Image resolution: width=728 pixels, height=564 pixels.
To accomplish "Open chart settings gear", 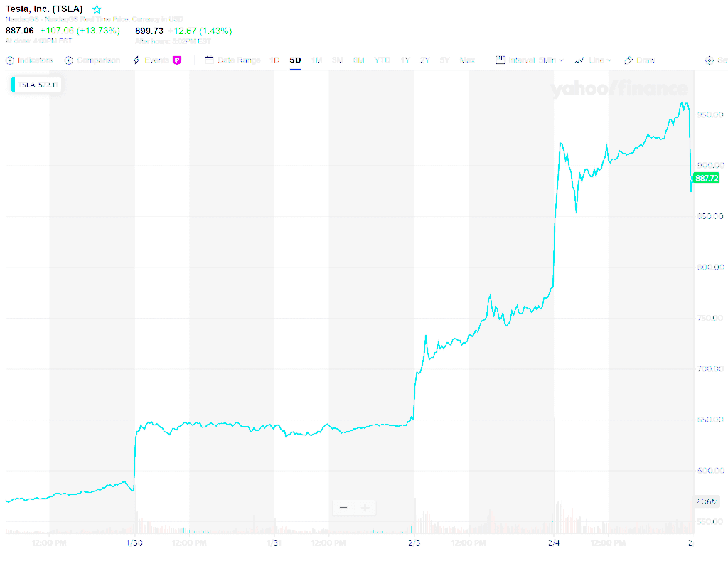I will coord(710,60).
